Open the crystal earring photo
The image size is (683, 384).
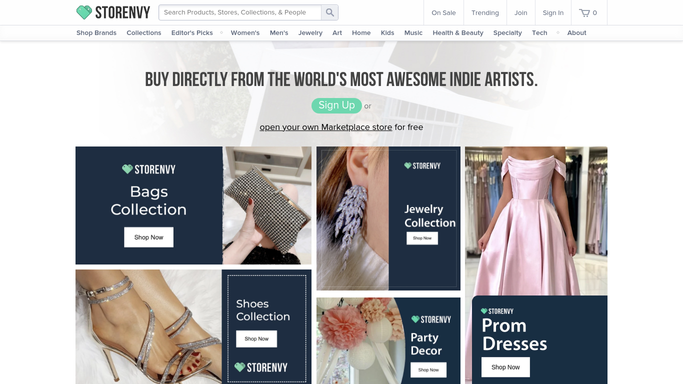[352, 218]
